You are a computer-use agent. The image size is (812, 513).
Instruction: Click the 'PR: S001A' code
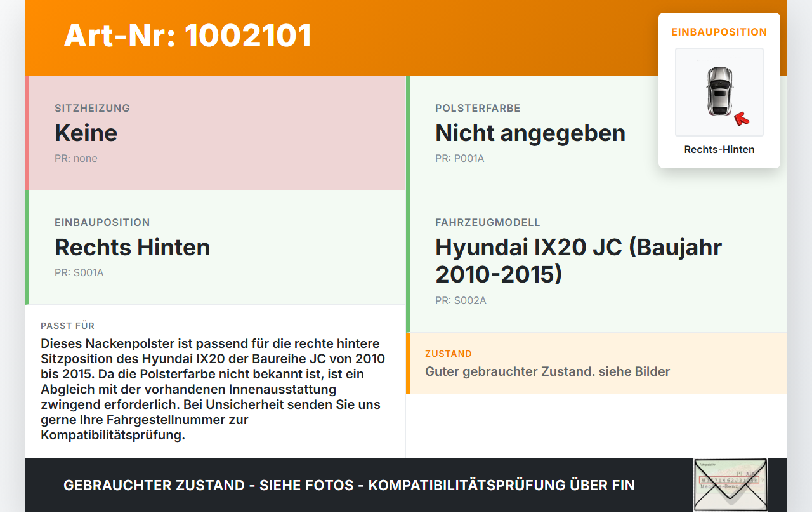(79, 272)
